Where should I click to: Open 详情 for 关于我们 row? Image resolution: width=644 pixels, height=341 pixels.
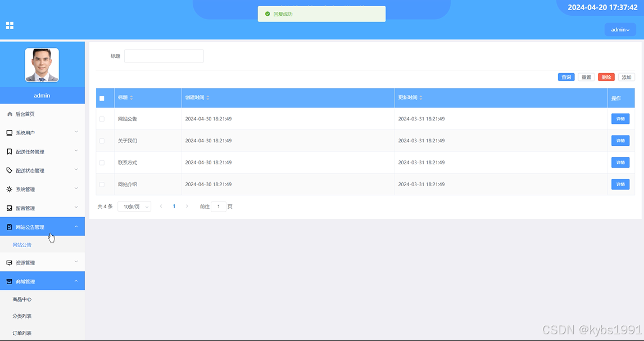tap(620, 141)
